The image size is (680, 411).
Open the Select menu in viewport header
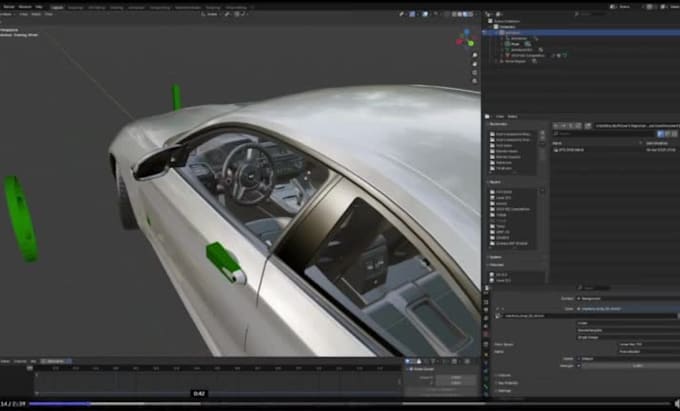tap(36, 14)
